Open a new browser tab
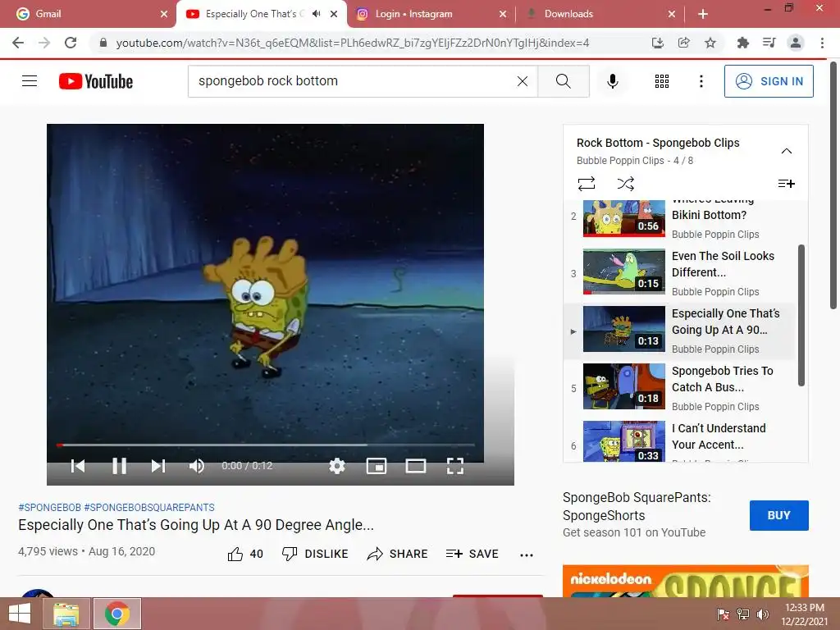 click(x=703, y=14)
